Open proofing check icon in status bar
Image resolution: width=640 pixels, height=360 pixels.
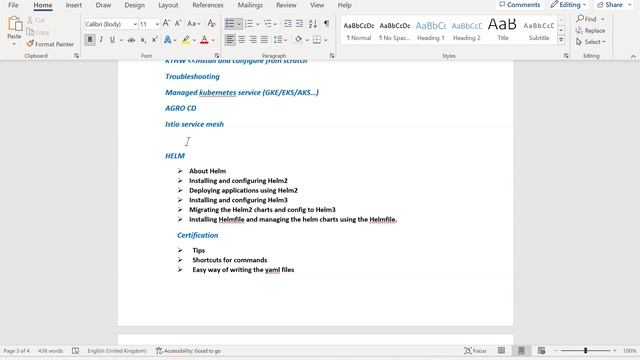point(76,351)
